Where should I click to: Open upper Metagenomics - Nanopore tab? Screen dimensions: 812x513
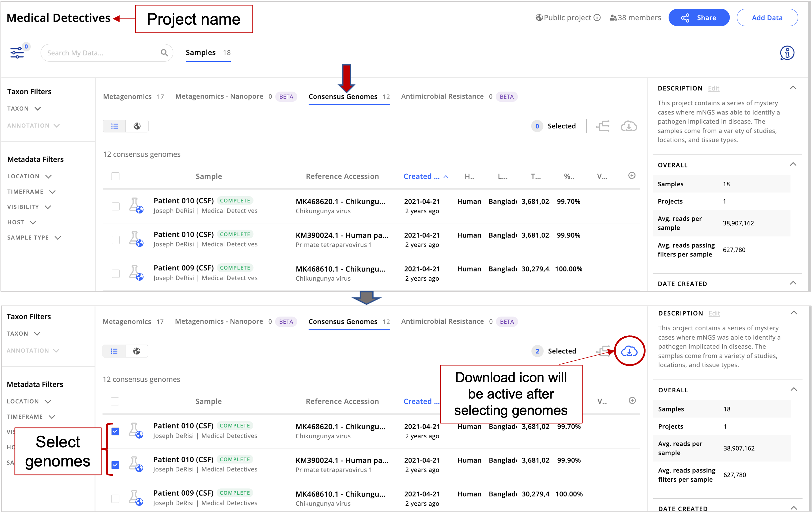coord(236,97)
